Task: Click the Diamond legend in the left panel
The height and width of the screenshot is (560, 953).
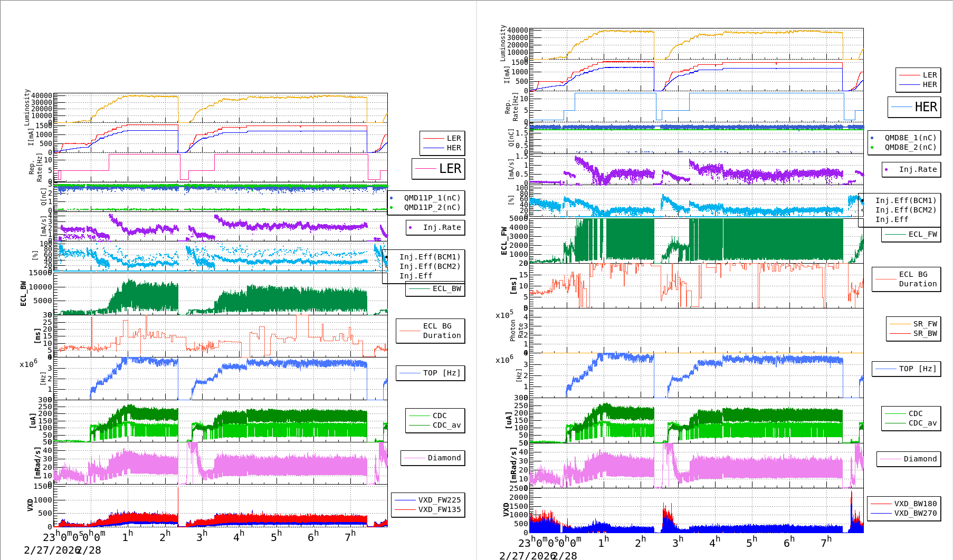Action: 444,458
